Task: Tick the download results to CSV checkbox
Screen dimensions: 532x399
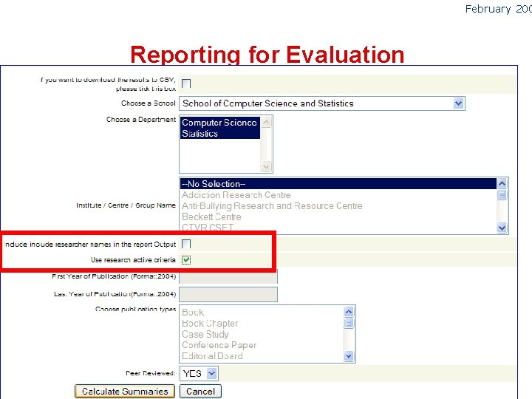Action: [x=186, y=83]
